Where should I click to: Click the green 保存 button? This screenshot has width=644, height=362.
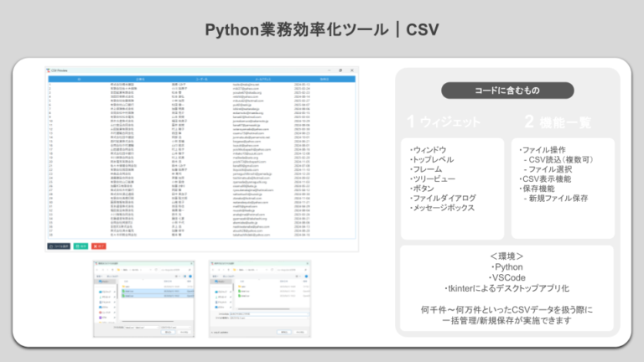click(80, 246)
